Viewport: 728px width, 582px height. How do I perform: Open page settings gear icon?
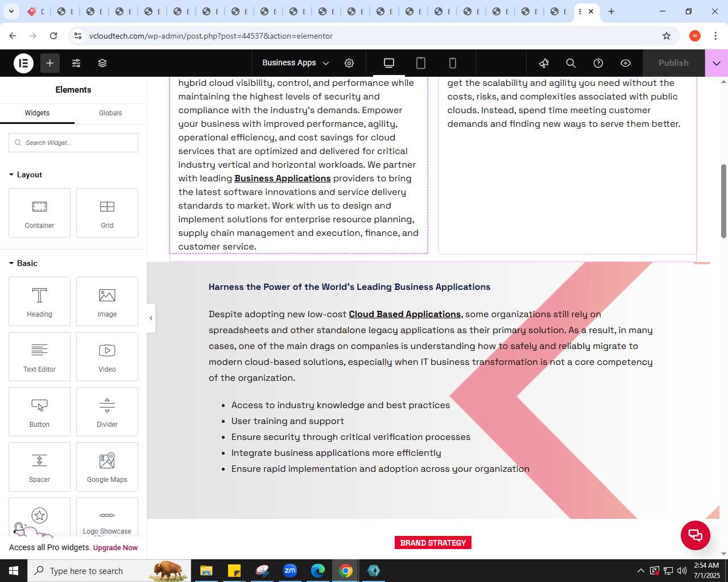point(349,63)
